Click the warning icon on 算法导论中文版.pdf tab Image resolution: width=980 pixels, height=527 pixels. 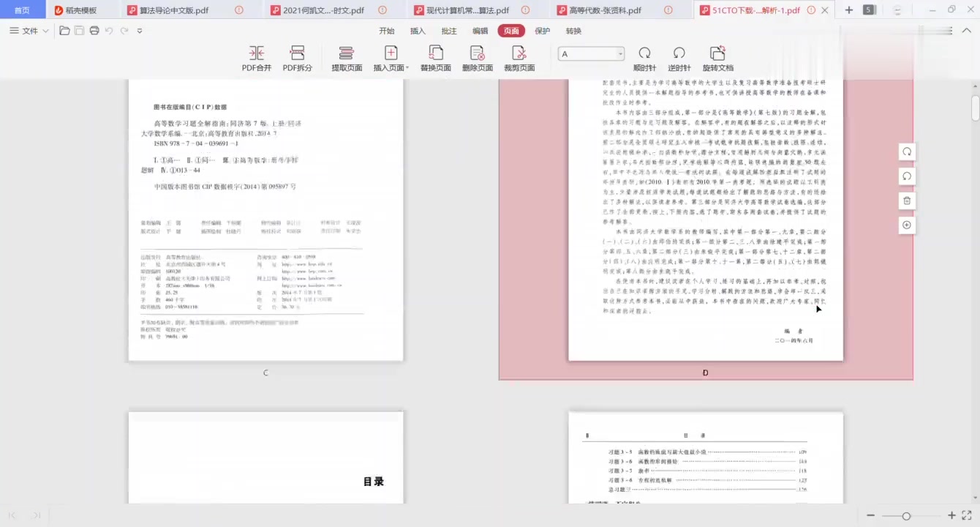point(239,10)
